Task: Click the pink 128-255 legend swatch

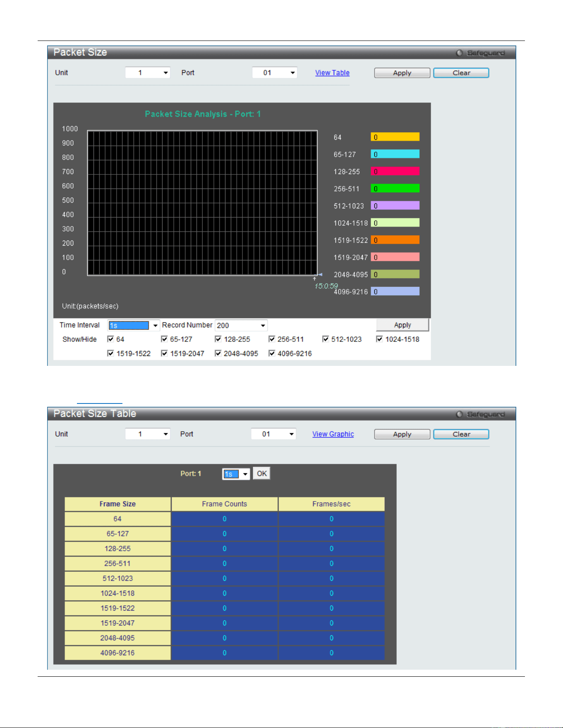Action: 395,171
